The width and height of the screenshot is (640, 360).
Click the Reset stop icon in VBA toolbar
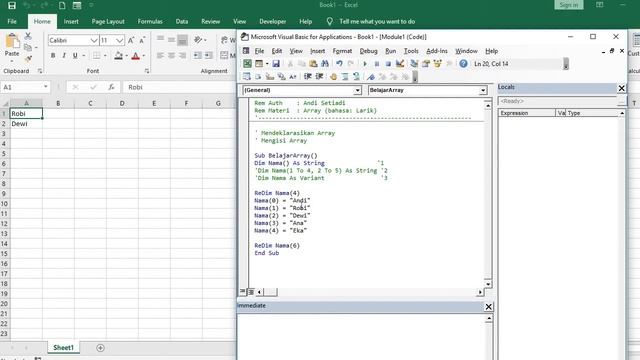[388, 64]
